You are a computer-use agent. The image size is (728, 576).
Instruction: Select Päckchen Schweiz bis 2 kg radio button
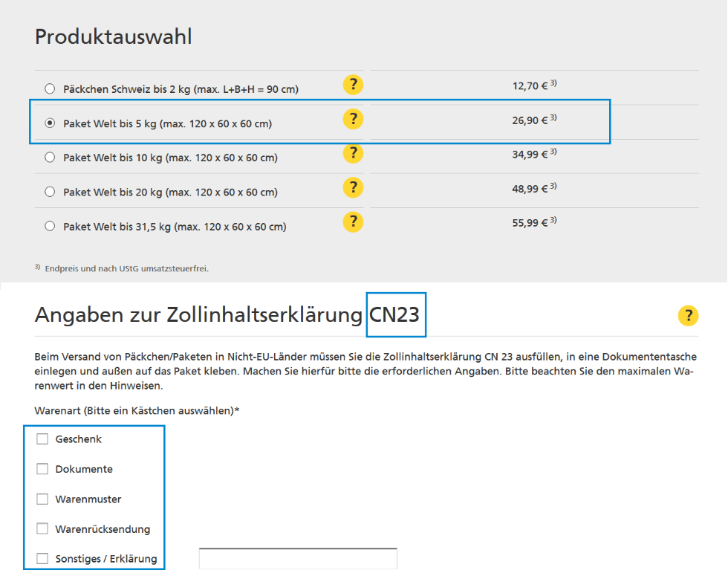click(50, 89)
